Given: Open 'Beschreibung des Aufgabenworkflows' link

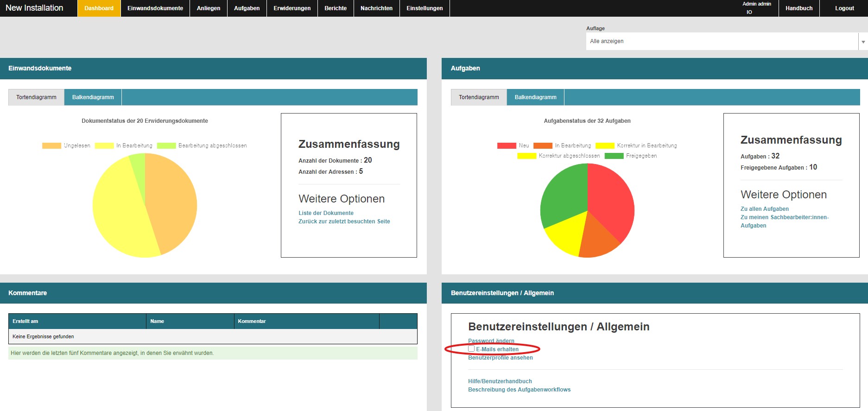Looking at the screenshot, I should 519,390.
